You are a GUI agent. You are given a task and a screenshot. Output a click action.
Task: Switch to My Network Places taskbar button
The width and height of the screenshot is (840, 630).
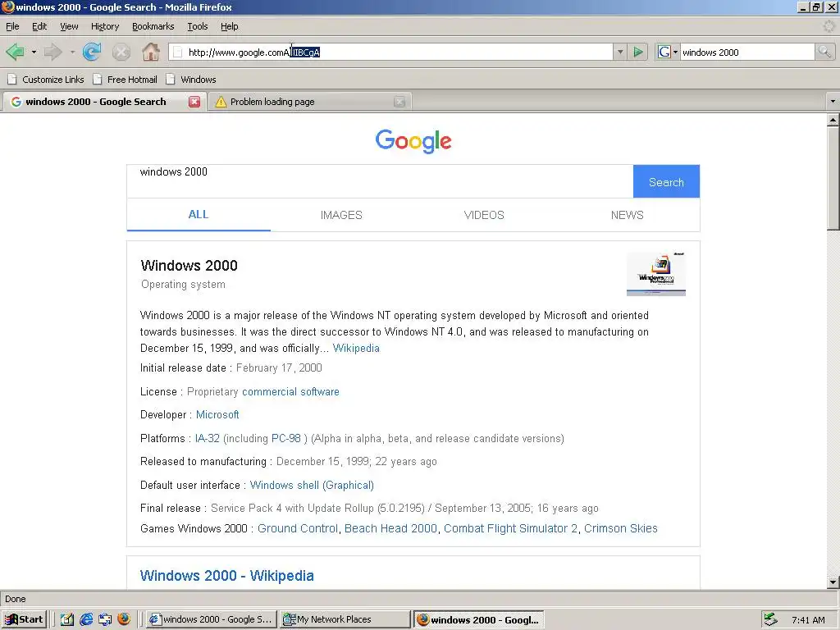pyautogui.click(x=345, y=619)
